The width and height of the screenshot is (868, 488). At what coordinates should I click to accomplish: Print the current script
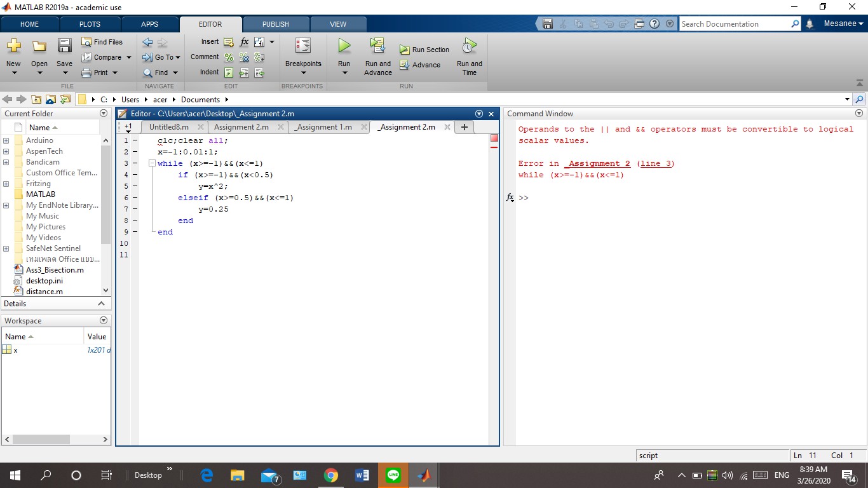pyautogui.click(x=95, y=72)
